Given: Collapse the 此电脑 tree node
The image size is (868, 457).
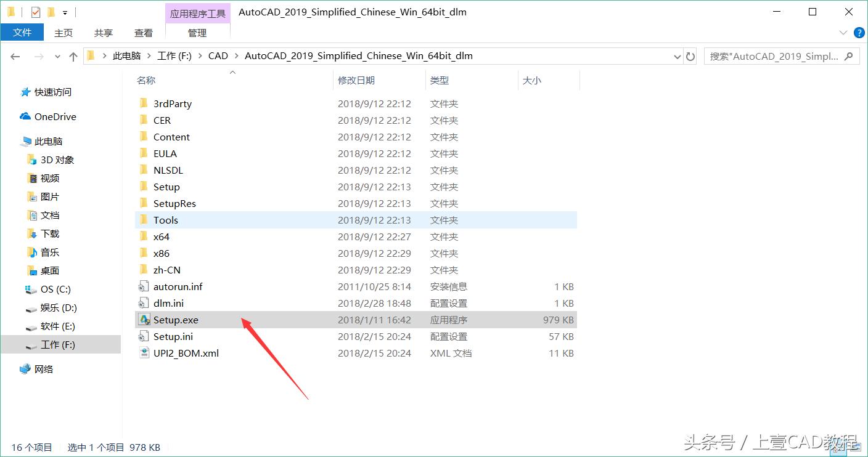Looking at the screenshot, I should point(14,141).
